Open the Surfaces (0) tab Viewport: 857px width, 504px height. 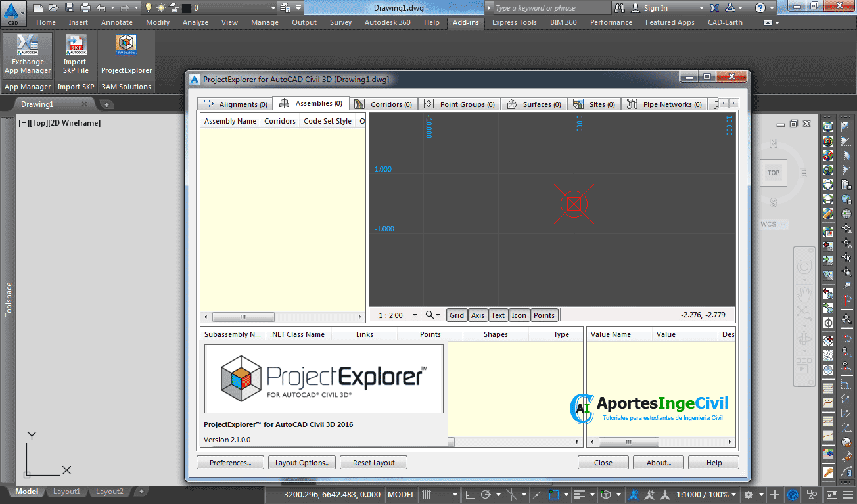pyautogui.click(x=534, y=104)
